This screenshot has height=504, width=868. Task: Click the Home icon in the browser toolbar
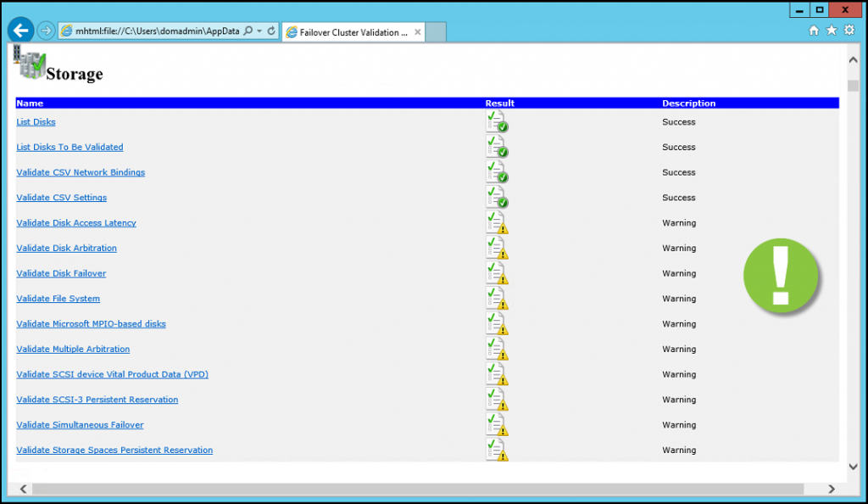[x=812, y=29]
